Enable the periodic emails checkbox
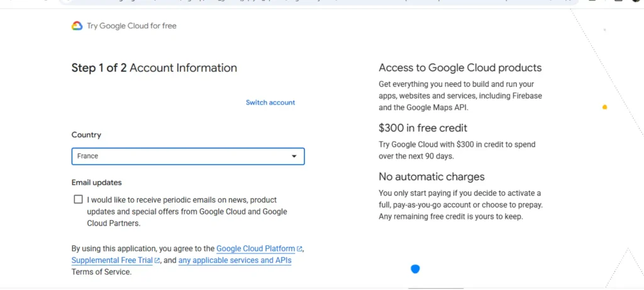This screenshot has height=290, width=644. coord(78,199)
